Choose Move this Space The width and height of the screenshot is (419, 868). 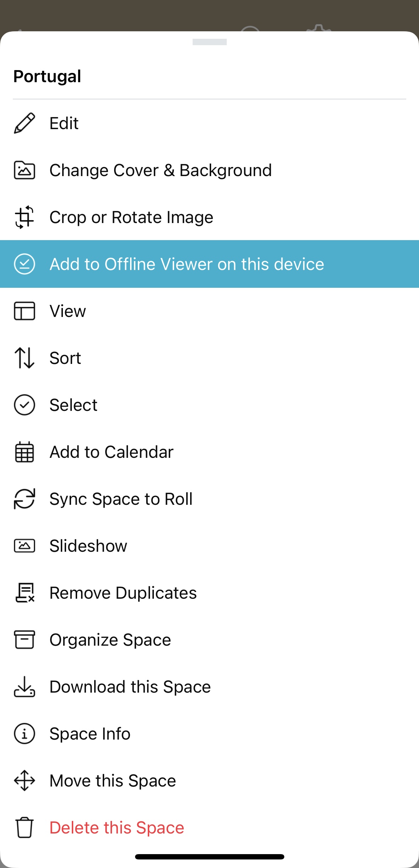(x=113, y=780)
